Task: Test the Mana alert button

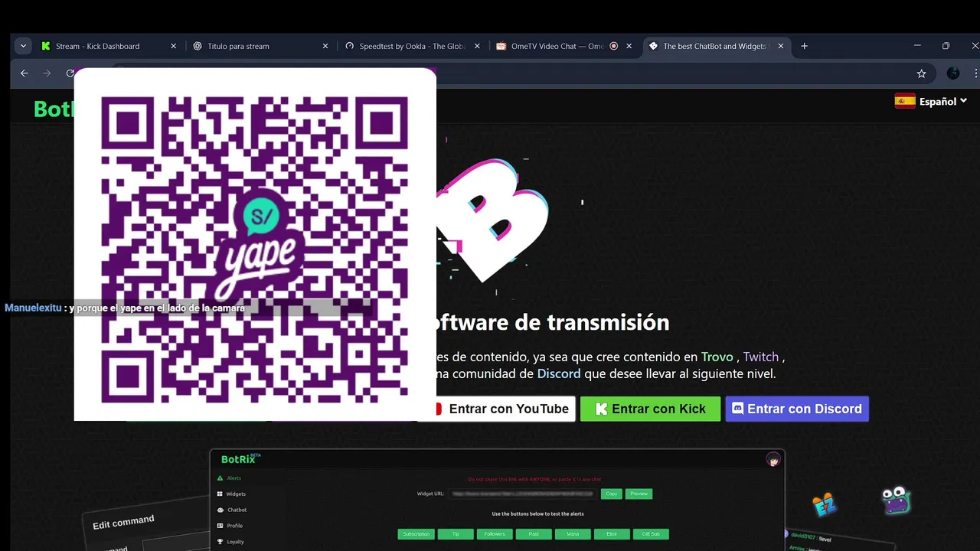Action: [573, 534]
